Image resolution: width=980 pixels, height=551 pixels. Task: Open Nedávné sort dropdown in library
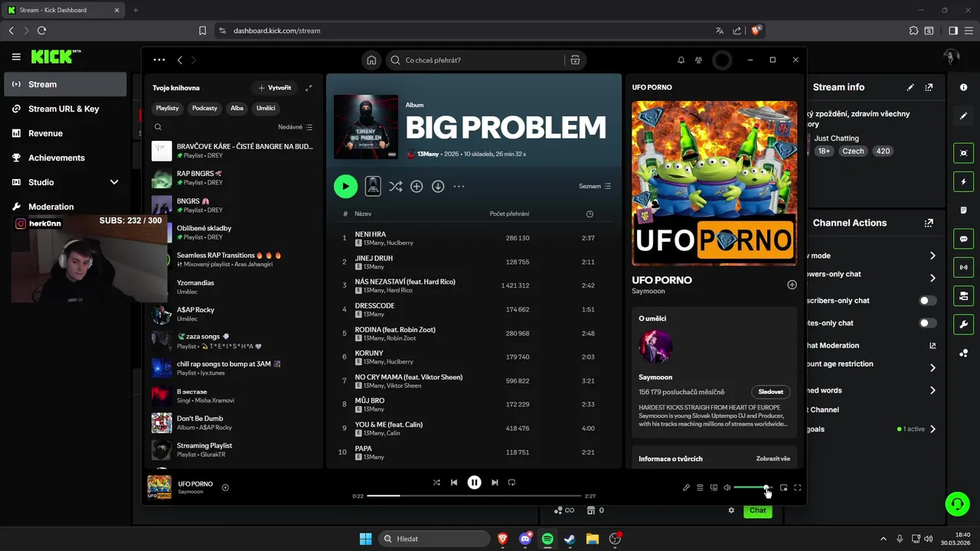pyautogui.click(x=295, y=127)
